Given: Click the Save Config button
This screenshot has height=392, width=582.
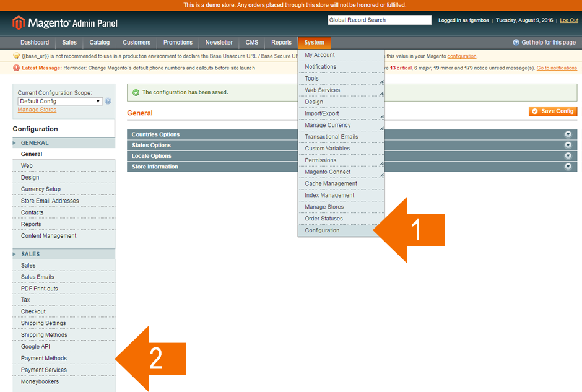Looking at the screenshot, I should (553, 111).
